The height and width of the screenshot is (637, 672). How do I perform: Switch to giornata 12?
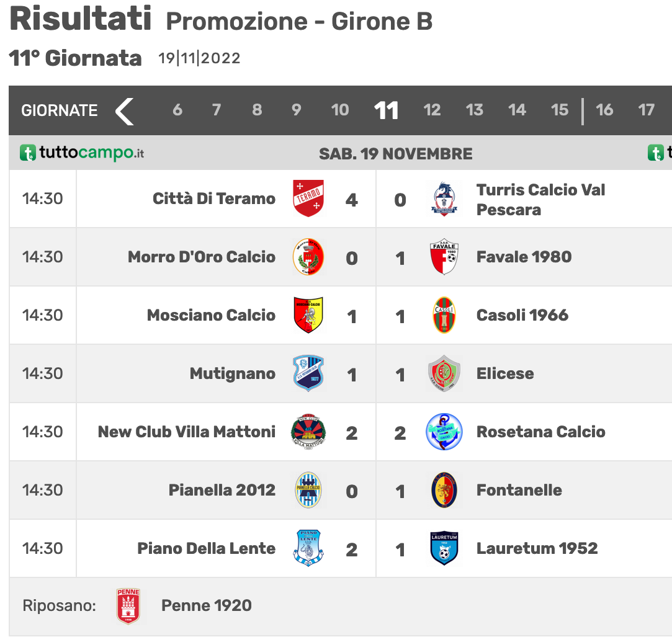pyautogui.click(x=432, y=110)
